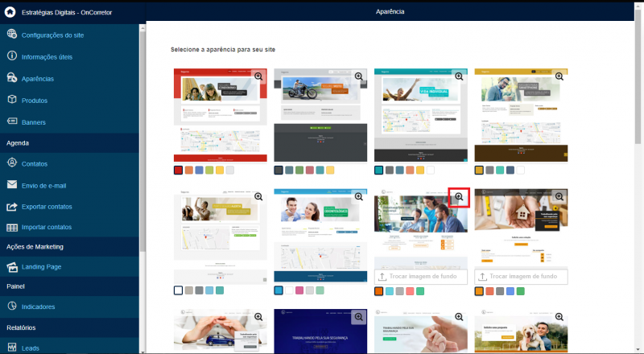The image size is (644, 354).
Task: Choose the teal swatch under third theme
Action: click(378, 170)
